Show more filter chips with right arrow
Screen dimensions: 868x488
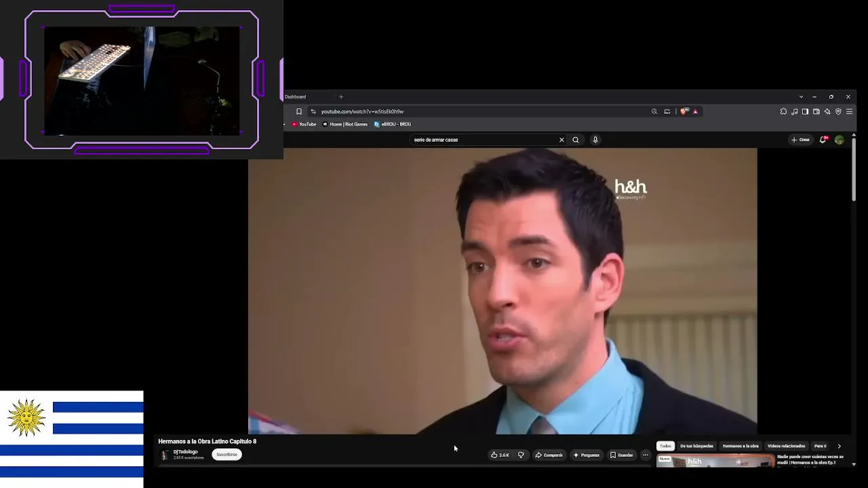[x=839, y=446]
